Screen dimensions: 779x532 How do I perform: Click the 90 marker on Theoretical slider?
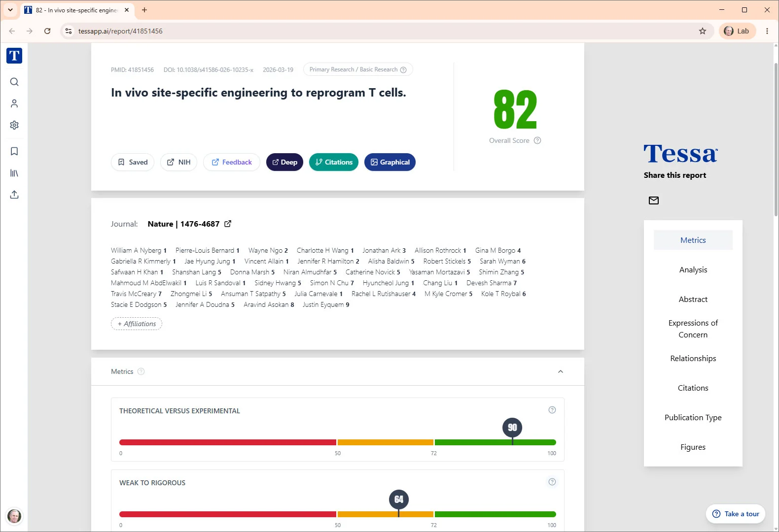[512, 428]
